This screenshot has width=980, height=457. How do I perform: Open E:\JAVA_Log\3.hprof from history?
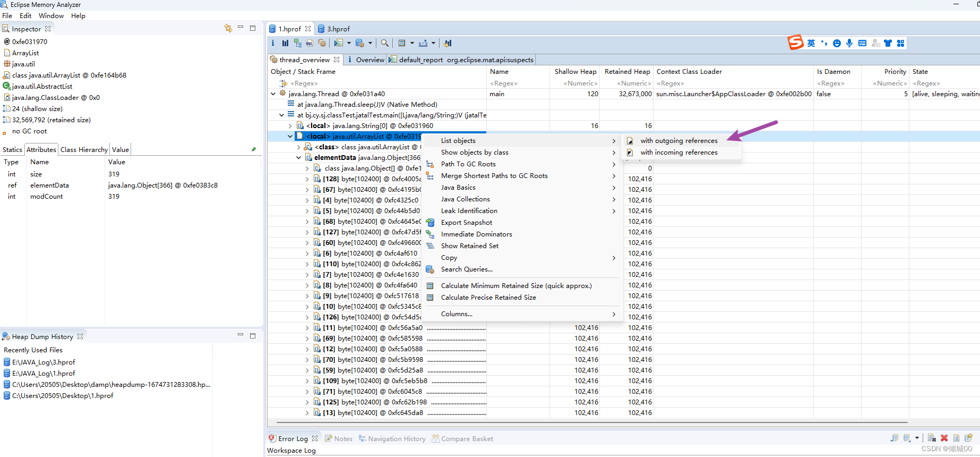44,362
